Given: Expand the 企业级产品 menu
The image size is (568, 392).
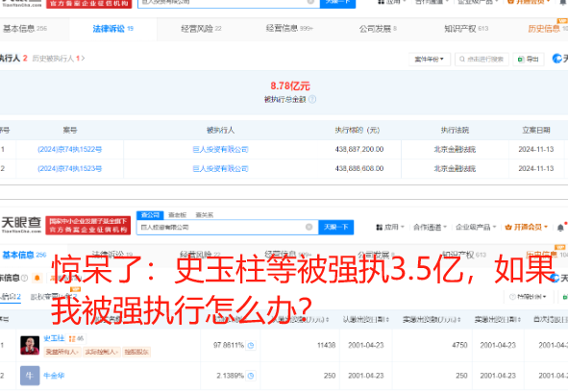Looking at the screenshot, I should click(476, 227).
